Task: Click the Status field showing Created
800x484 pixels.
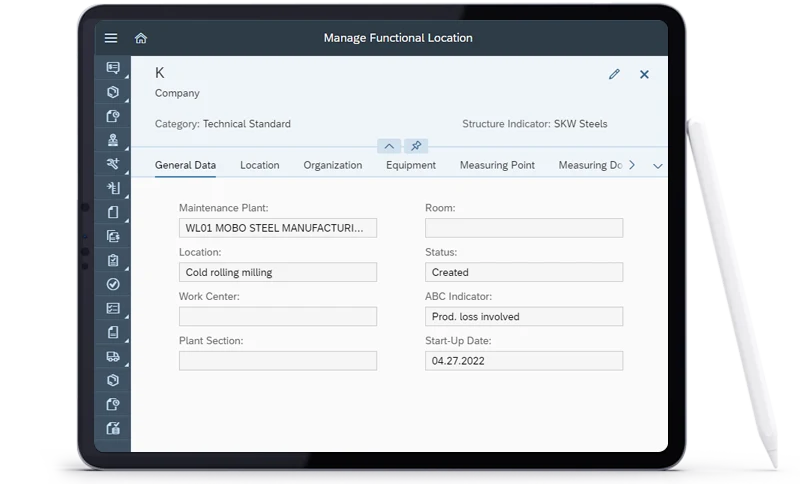Action: tap(524, 272)
